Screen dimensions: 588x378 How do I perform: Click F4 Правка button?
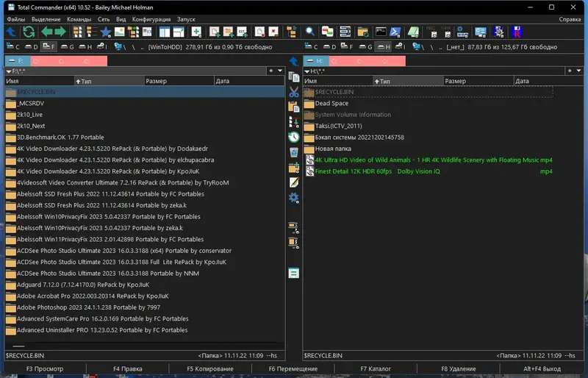[127, 368]
